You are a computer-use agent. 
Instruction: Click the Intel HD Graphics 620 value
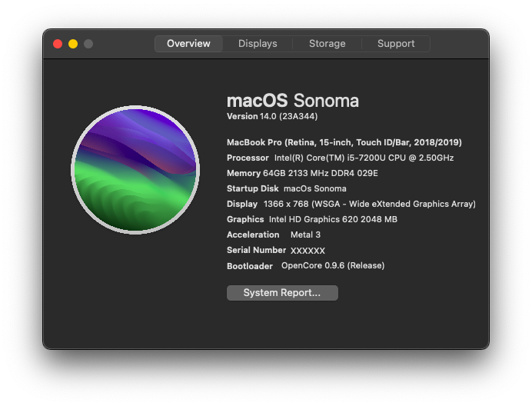pyautogui.click(x=333, y=219)
